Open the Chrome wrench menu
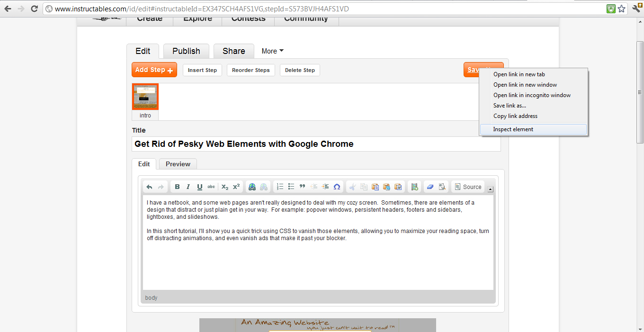 [x=636, y=8]
